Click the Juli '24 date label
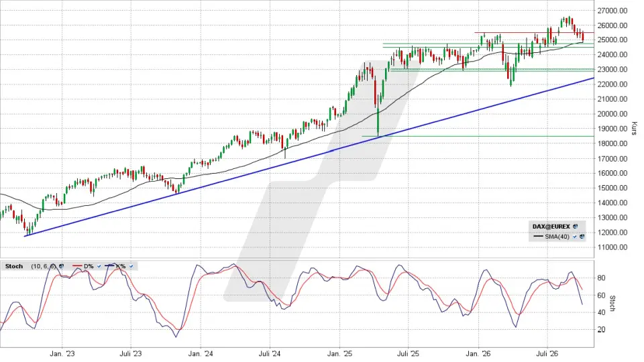This screenshot has width=644, height=362. (270, 354)
